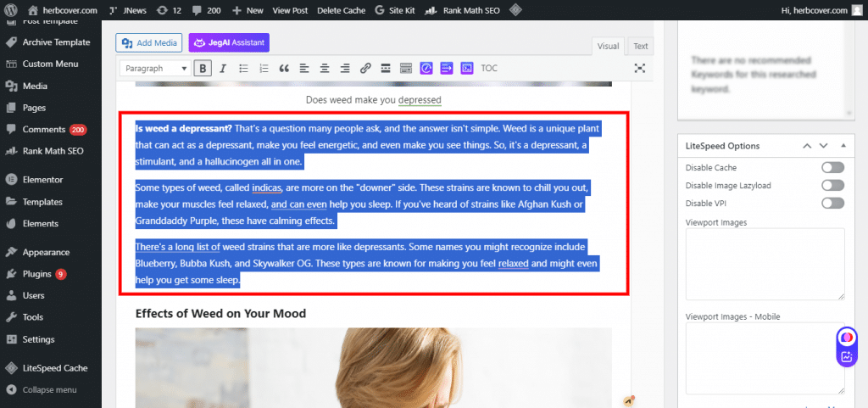868x408 pixels.
Task: Open Elementor in the sidebar
Action: click(x=51, y=179)
